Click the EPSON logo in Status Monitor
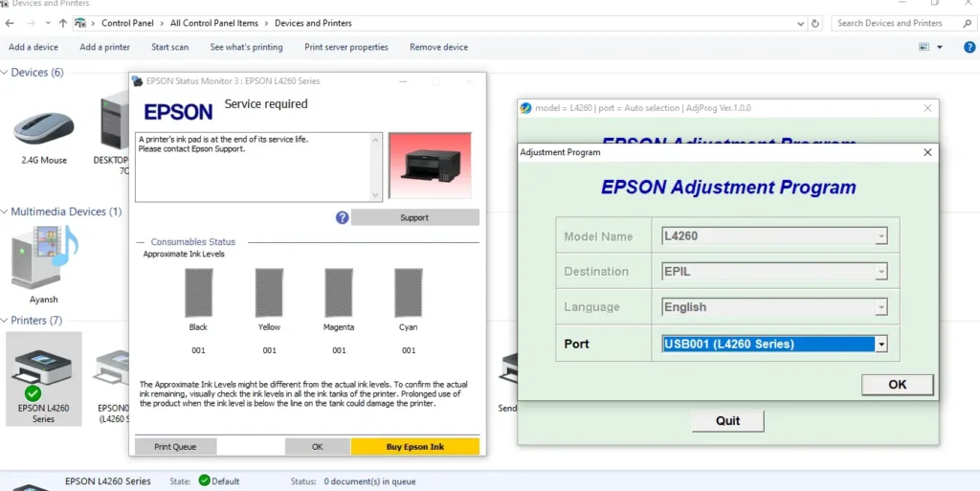The width and height of the screenshot is (980, 491). (x=178, y=112)
